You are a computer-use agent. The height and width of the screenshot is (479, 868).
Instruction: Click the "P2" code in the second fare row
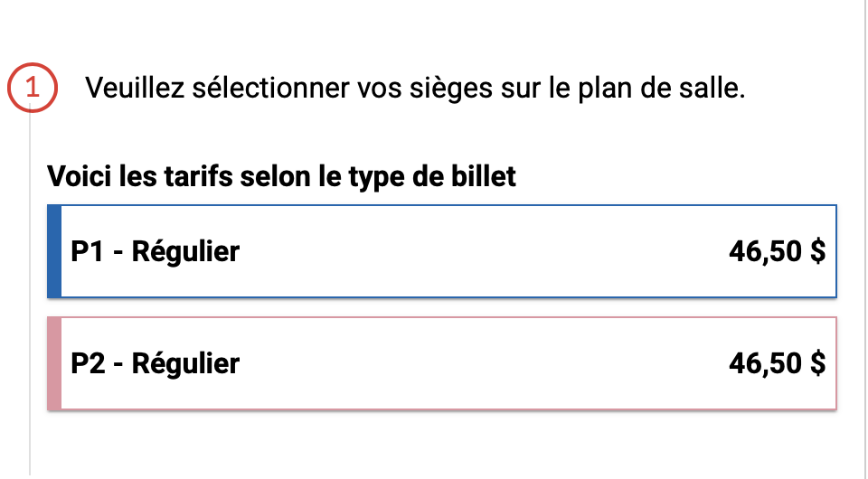coord(89,363)
